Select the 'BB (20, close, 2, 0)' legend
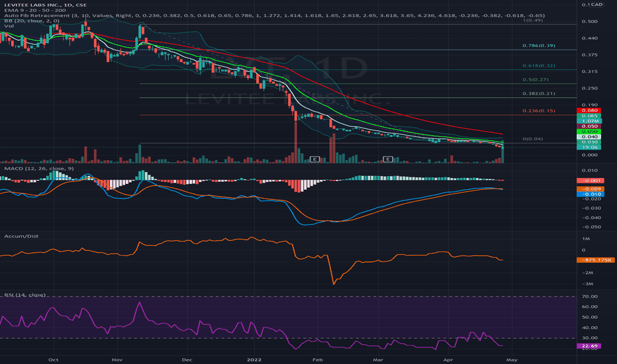 point(32,21)
